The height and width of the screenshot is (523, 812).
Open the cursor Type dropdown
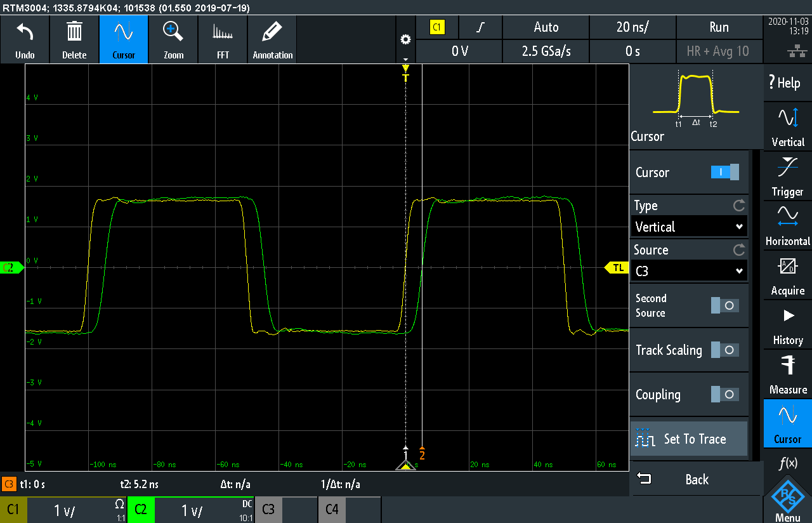coord(689,226)
